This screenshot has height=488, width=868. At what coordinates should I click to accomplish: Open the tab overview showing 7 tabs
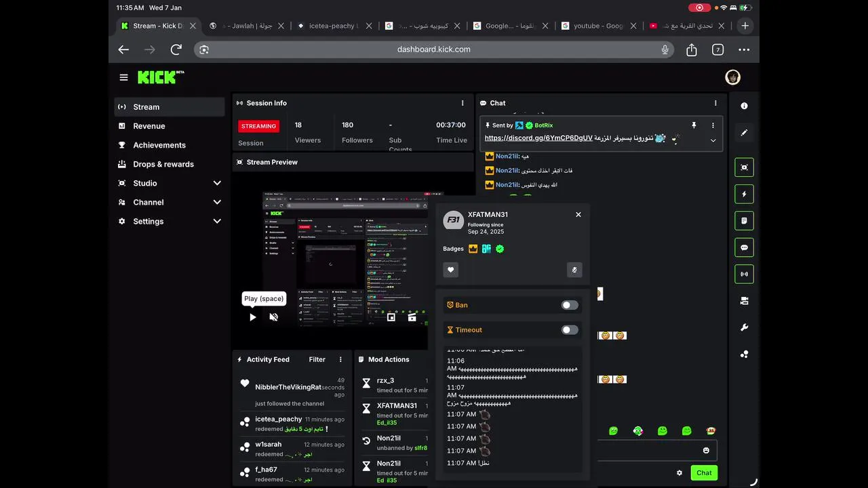pos(717,49)
